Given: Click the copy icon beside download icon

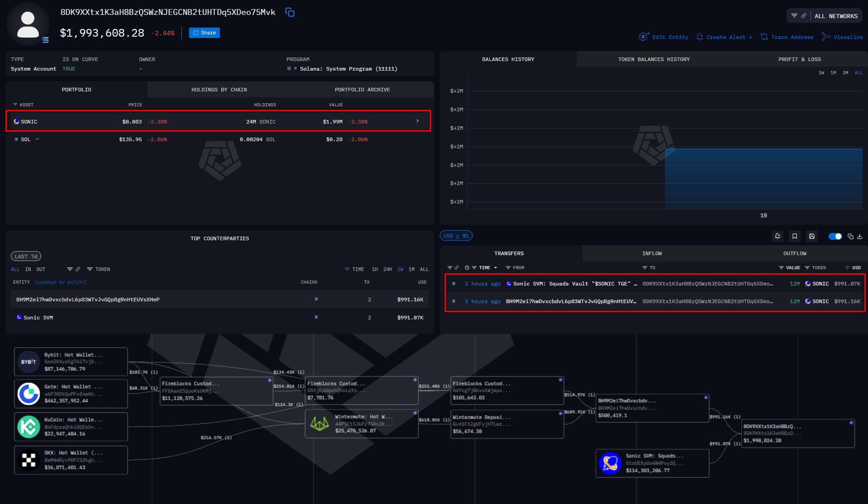Looking at the screenshot, I should click(x=850, y=236).
